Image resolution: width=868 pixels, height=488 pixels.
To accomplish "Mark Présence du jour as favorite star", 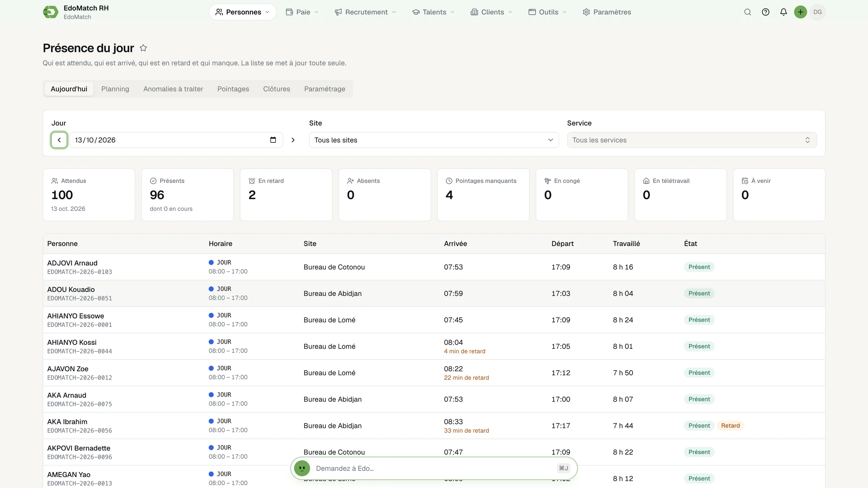I will click(x=143, y=48).
